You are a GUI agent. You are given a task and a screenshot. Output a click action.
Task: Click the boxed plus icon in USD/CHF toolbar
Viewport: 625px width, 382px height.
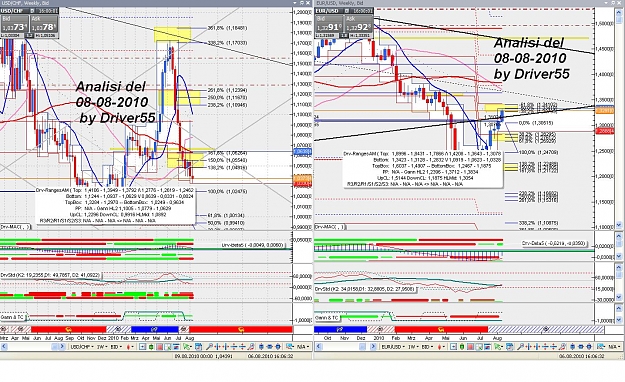coord(142,347)
